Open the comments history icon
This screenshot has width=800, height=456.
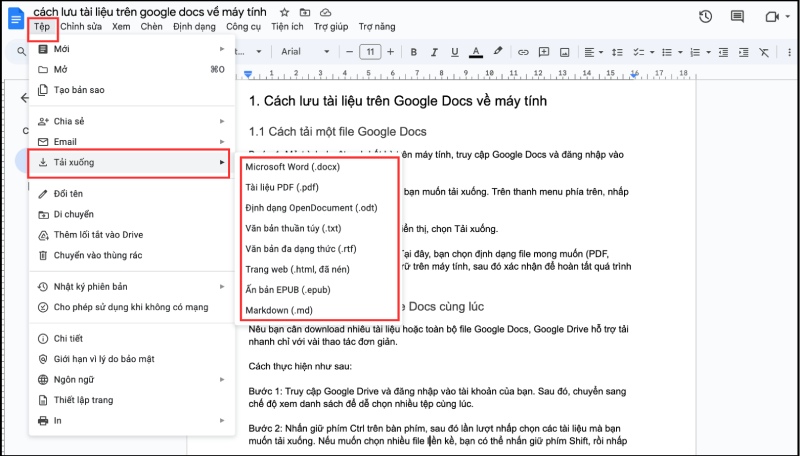pos(737,16)
